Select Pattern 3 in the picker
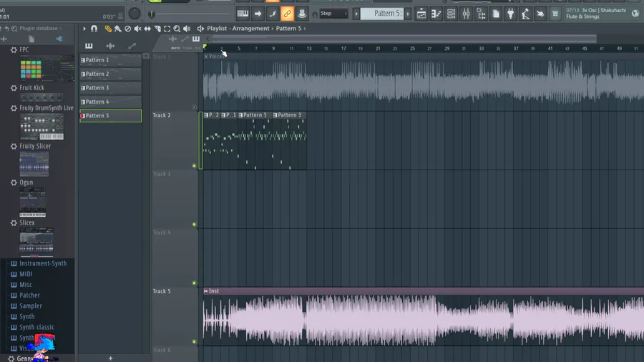This screenshot has height=362, width=644. click(110, 88)
